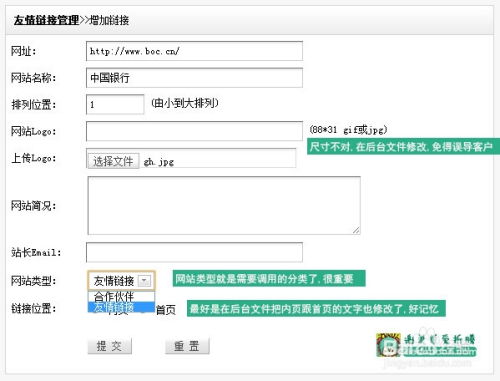Focus the 站长Email input field
Image resolution: width=500 pixels, height=381 pixels.
pos(194,252)
